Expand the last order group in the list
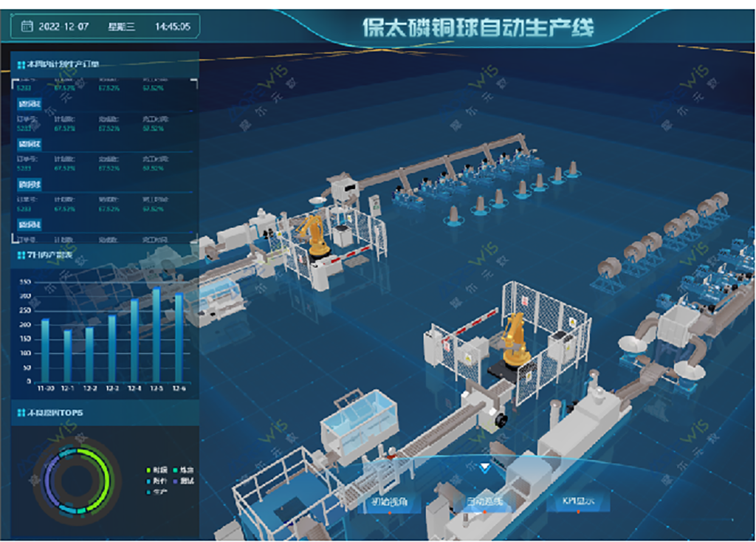This screenshot has height=542, width=756. tap(31, 224)
